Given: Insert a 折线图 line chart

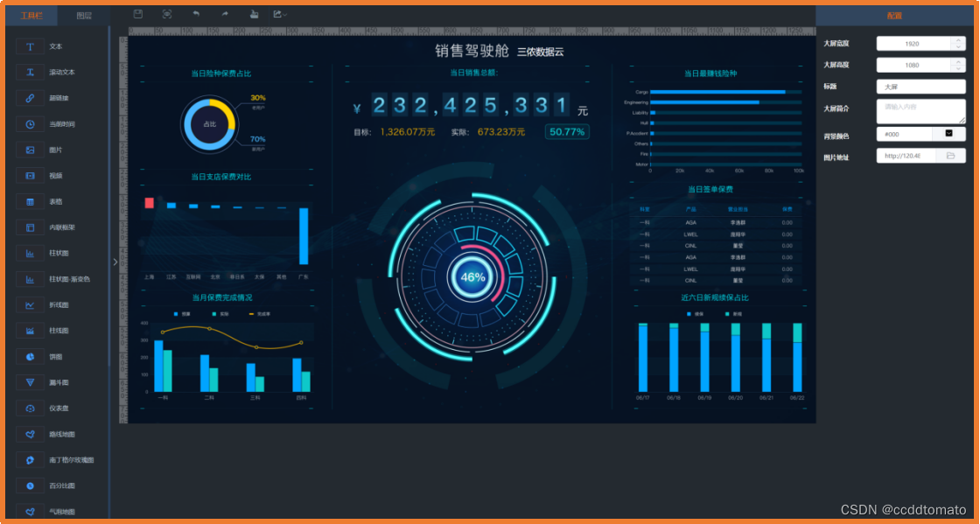Looking at the screenshot, I should pyautogui.click(x=30, y=305).
